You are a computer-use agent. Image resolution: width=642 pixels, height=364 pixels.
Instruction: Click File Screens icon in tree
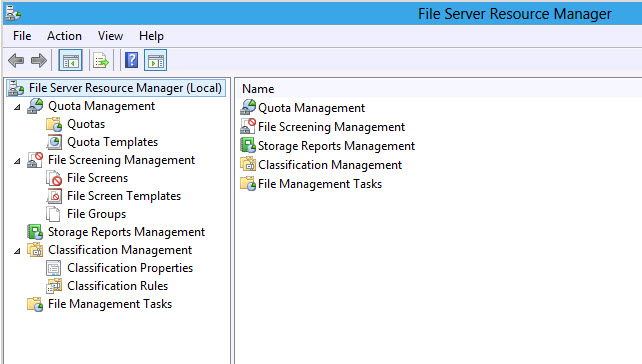coord(54,178)
